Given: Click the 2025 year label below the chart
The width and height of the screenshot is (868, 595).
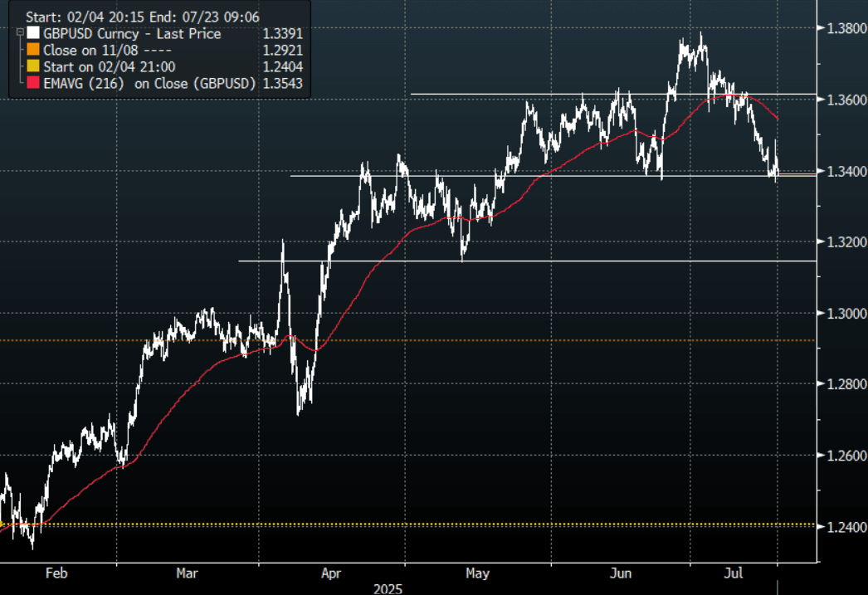Looking at the screenshot, I should pyautogui.click(x=388, y=588).
